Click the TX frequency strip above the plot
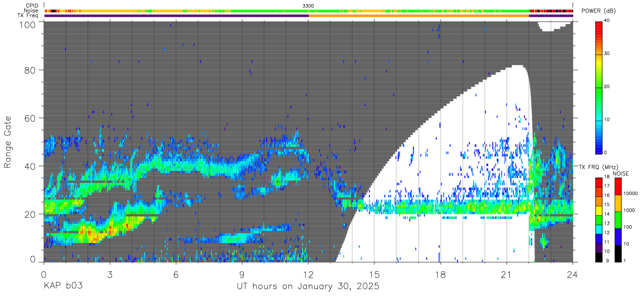The width and height of the screenshot is (644, 297). tap(308, 16)
